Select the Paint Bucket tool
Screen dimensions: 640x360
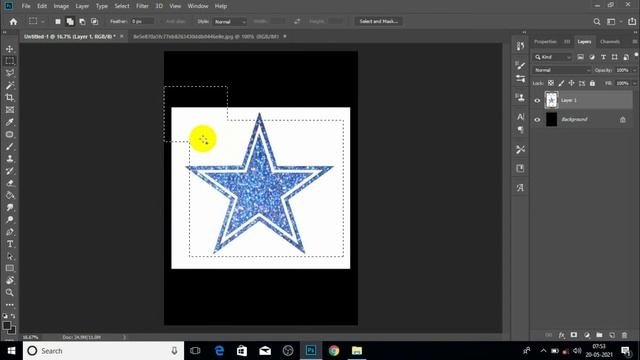10,196
